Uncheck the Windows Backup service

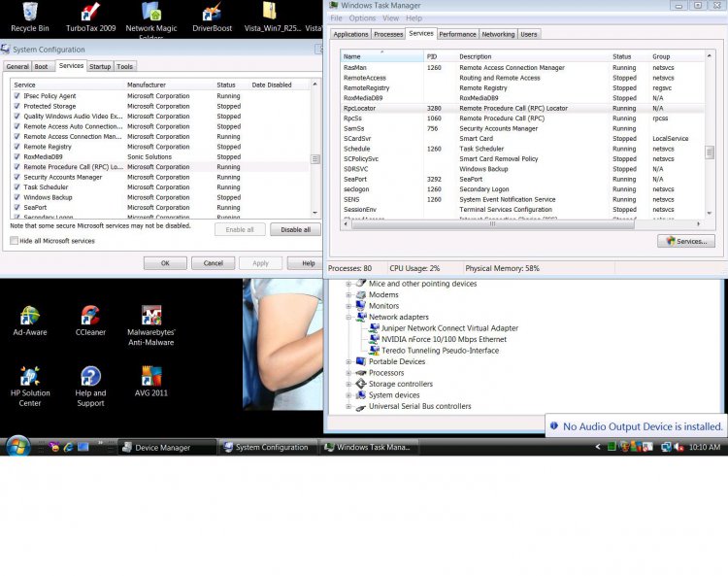(17, 197)
